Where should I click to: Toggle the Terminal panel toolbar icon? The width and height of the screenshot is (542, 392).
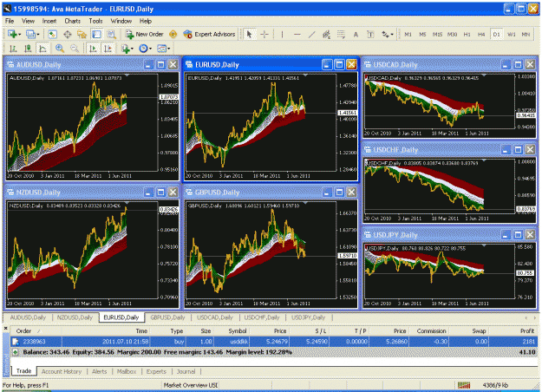click(x=96, y=34)
